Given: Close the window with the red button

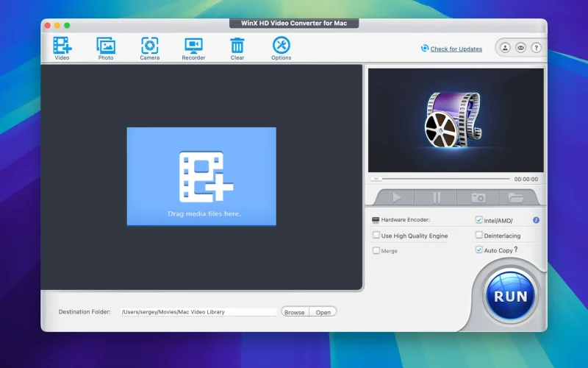Looking at the screenshot, I should [x=48, y=26].
